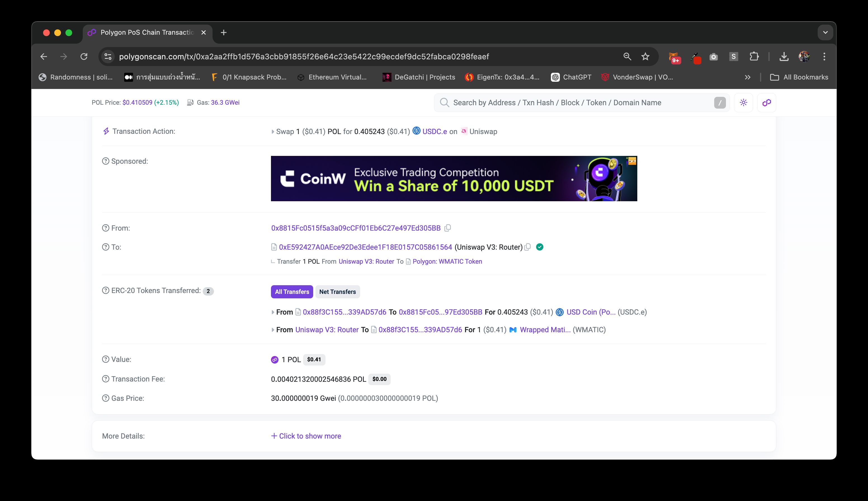868x501 pixels.
Task: Open the extensions puzzle icon
Action: click(754, 57)
